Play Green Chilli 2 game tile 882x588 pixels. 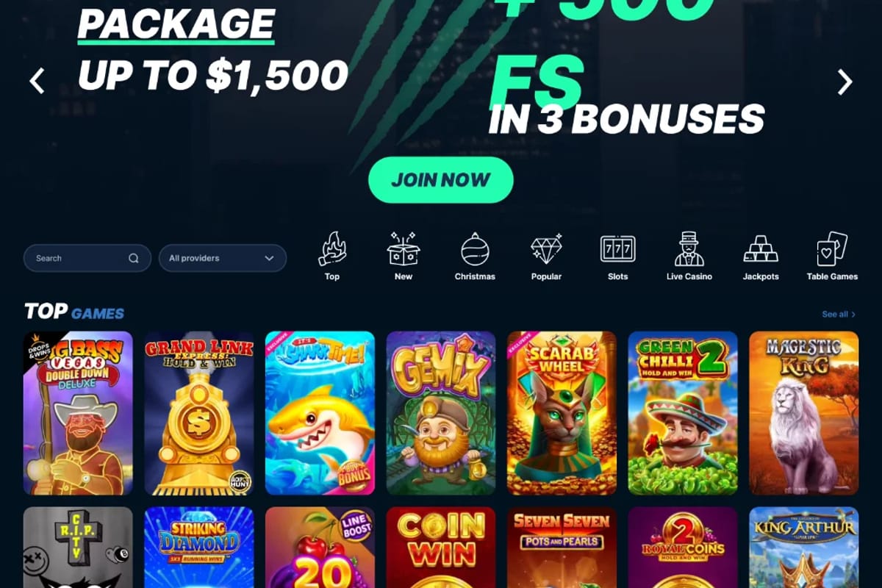coord(683,413)
